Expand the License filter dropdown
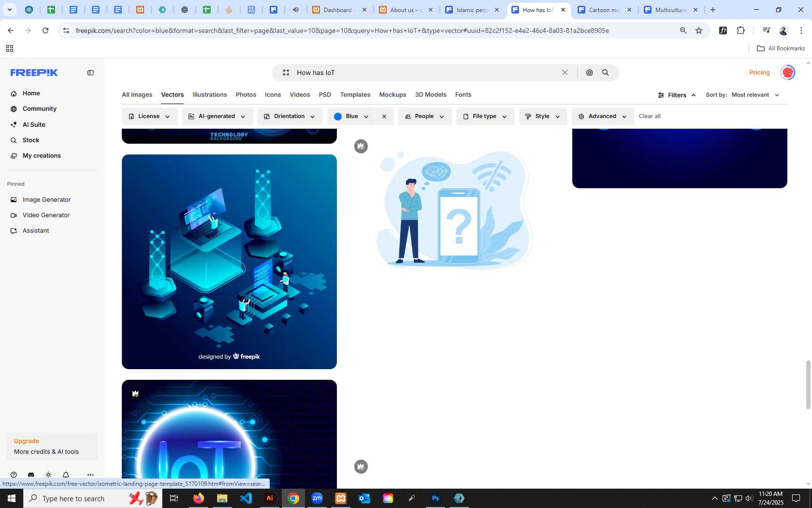 pos(149,117)
